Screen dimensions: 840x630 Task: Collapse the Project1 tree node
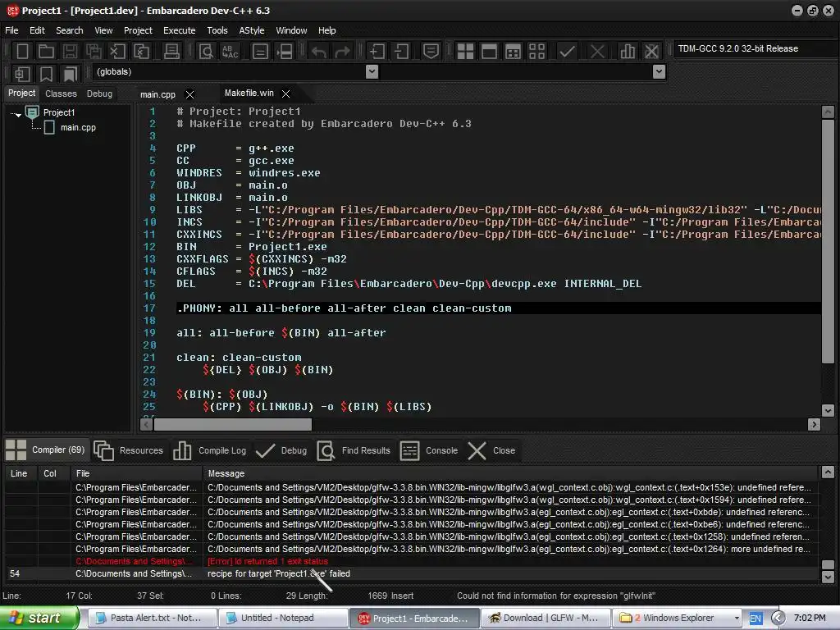(x=18, y=114)
